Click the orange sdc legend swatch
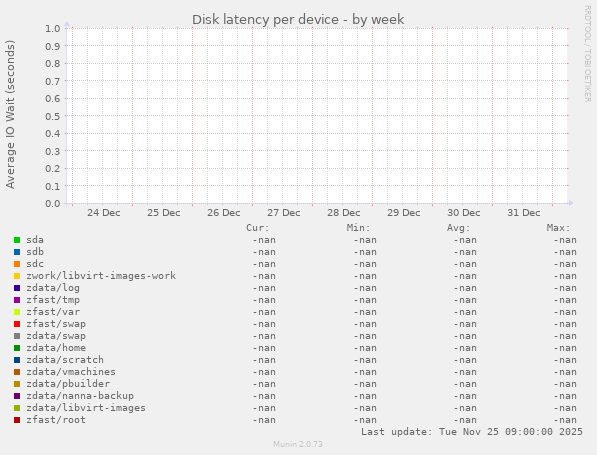597x455 pixels. [17, 264]
